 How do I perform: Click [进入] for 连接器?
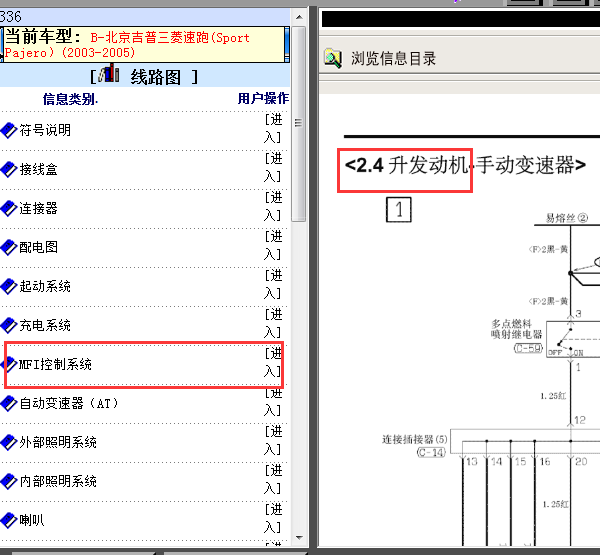274,207
